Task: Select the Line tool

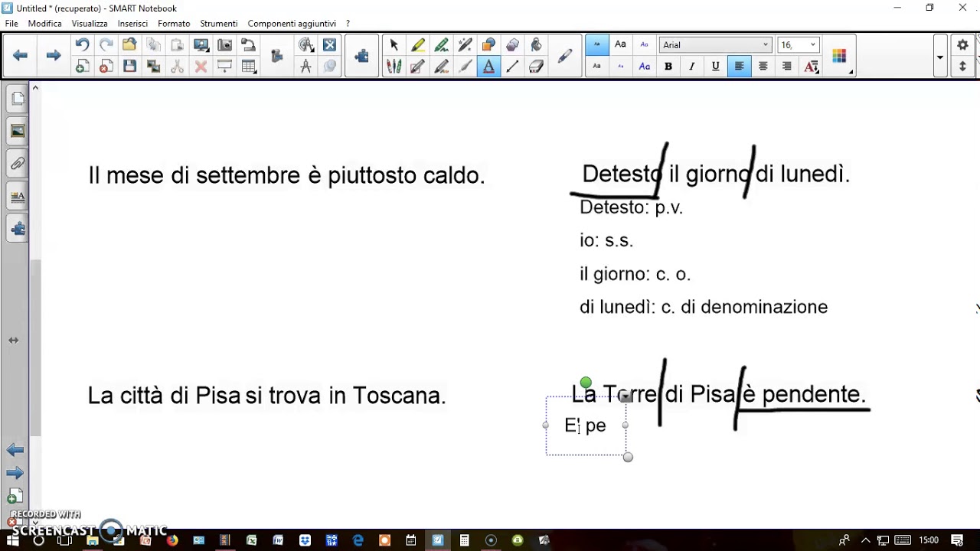Action: coord(512,67)
